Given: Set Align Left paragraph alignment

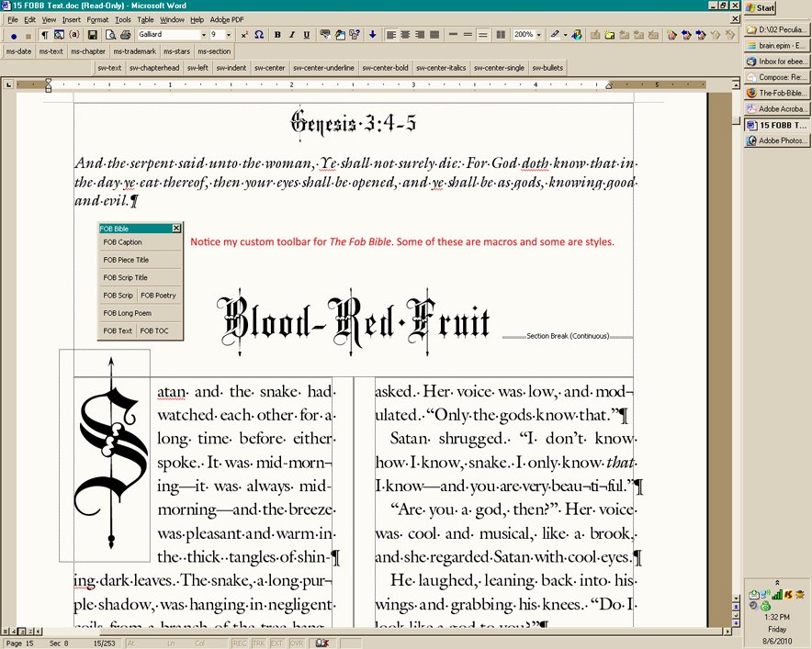Looking at the screenshot, I should (391, 35).
